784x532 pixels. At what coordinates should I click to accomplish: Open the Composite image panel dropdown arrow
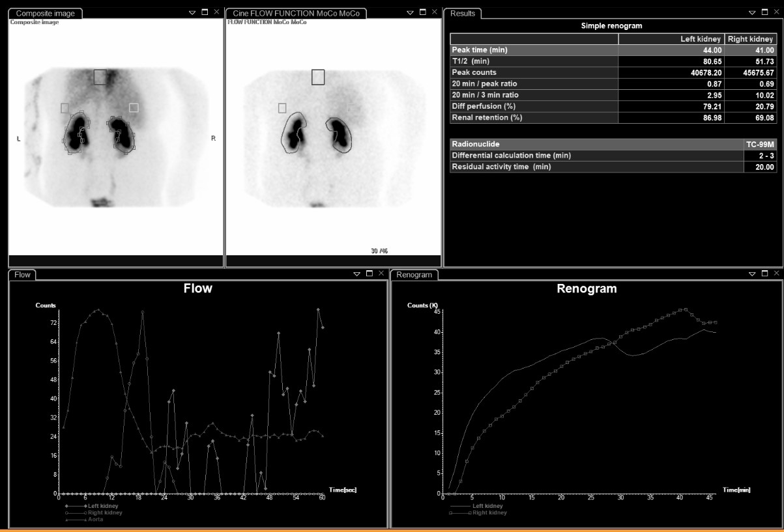pos(192,12)
